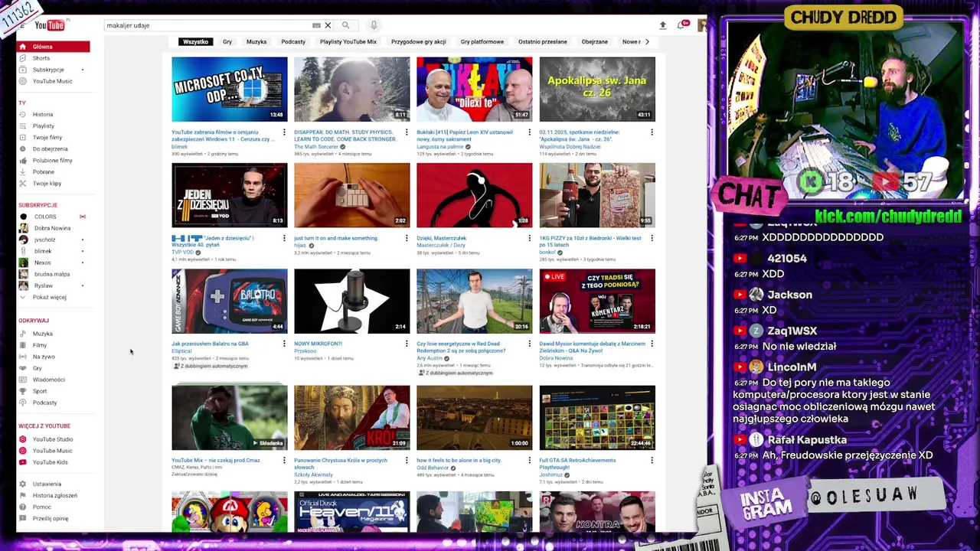This screenshot has height=551, width=980.
Task: Open the MICROSOFT CO TY ODP video thumbnail
Action: coord(230,89)
